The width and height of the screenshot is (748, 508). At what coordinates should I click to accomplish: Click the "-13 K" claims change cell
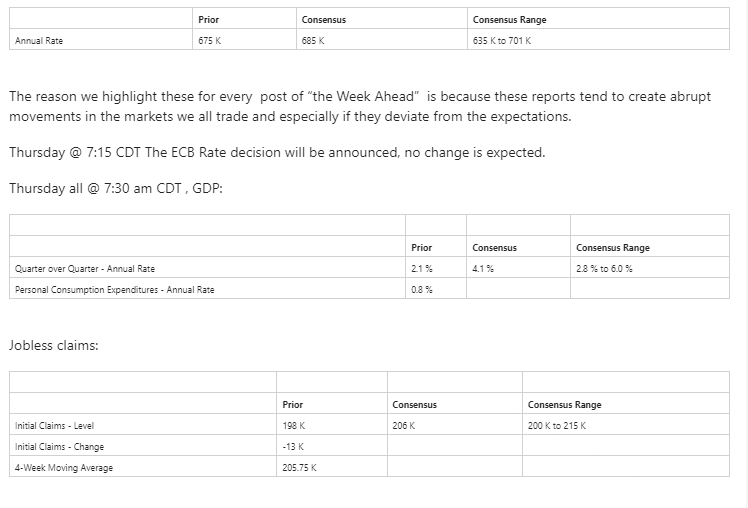[x=294, y=447]
